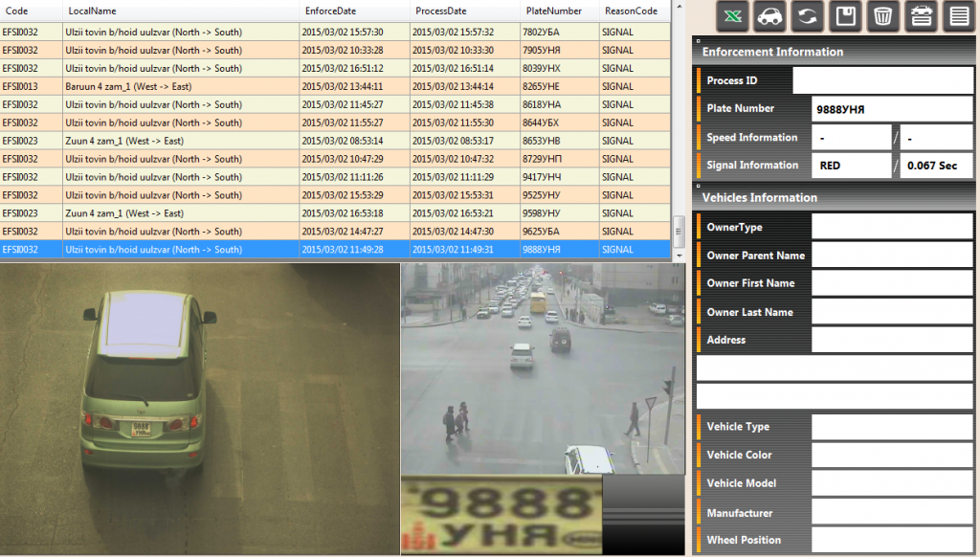Sort by the PlateNumber column header
The width and height of the screenshot is (980, 557).
pyautogui.click(x=553, y=11)
